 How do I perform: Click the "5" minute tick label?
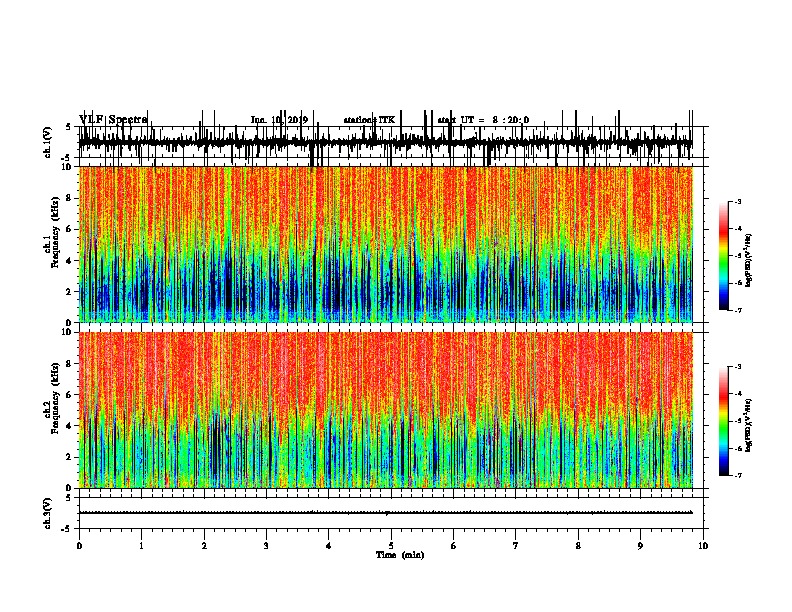pos(391,546)
